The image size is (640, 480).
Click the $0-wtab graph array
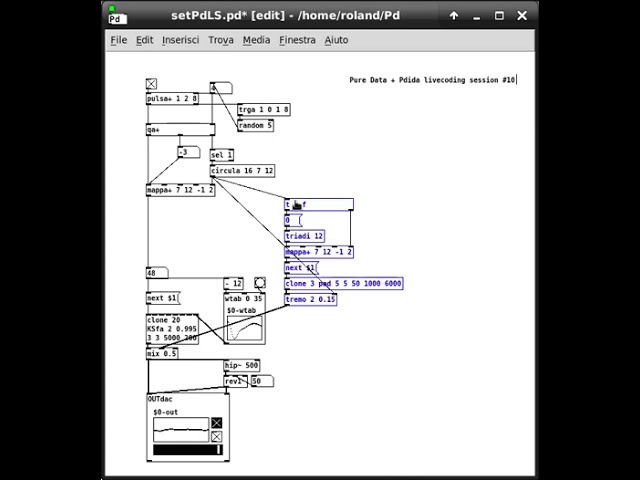click(x=245, y=328)
